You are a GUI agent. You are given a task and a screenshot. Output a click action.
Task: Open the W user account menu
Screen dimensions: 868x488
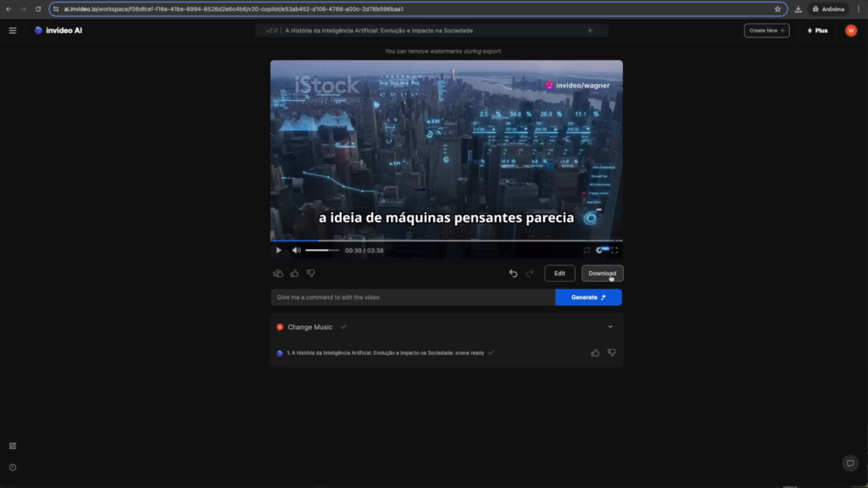(851, 30)
